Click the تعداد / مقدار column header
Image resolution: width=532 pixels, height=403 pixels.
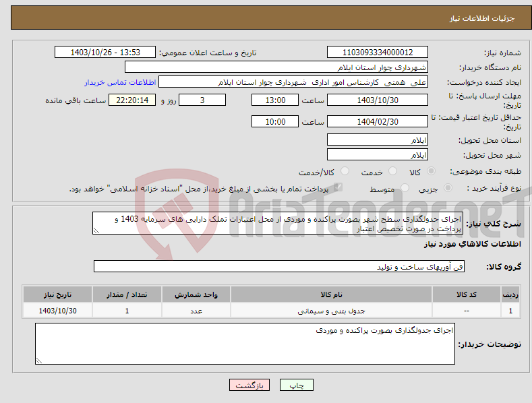tap(127, 294)
